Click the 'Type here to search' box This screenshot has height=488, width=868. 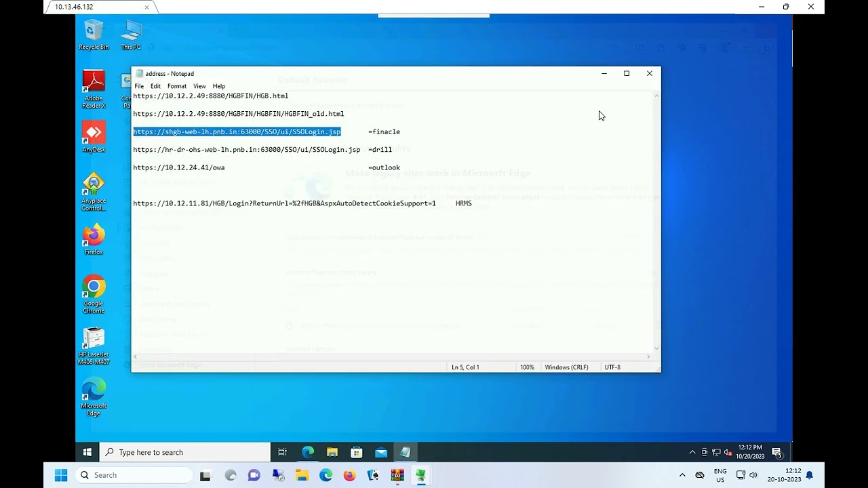click(x=185, y=452)
